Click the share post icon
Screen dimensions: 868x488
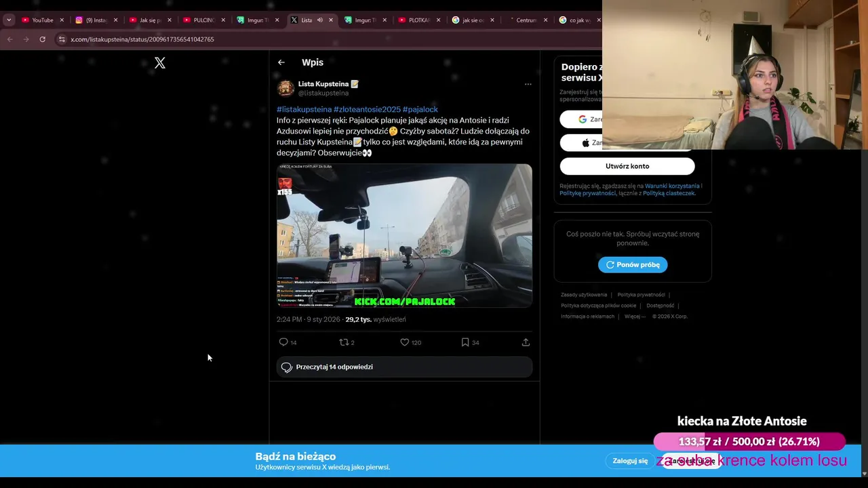pos(526,342)
